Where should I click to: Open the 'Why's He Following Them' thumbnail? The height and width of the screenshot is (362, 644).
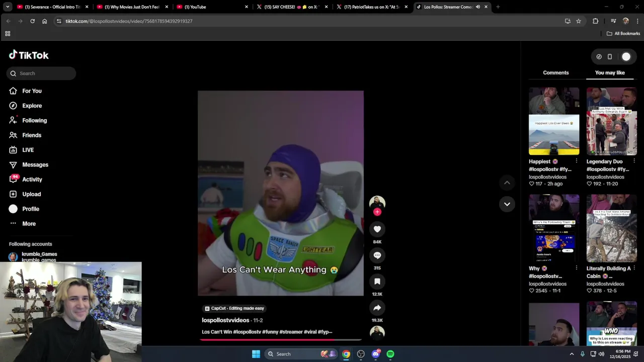tap(554, 228)
